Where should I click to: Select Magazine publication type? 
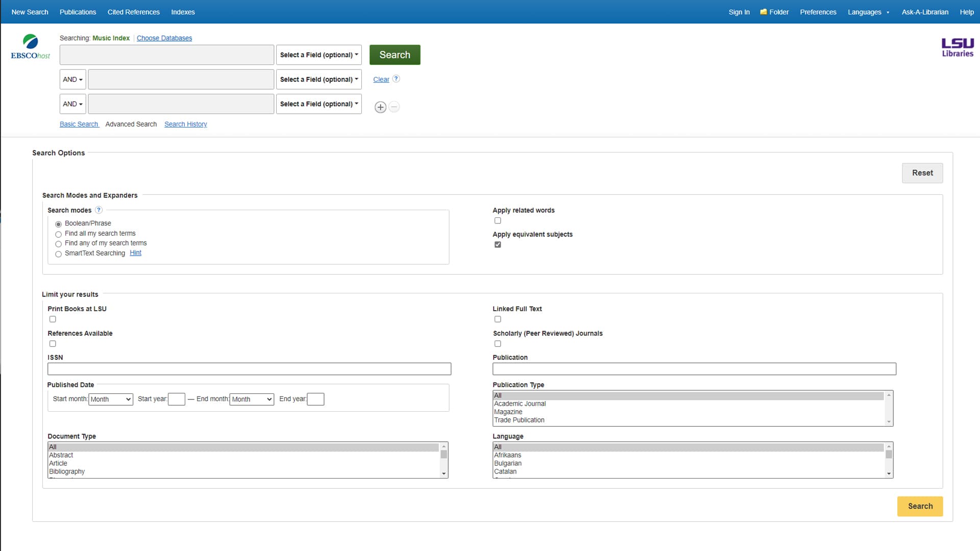pyautogui.click(x=689, y=412)
